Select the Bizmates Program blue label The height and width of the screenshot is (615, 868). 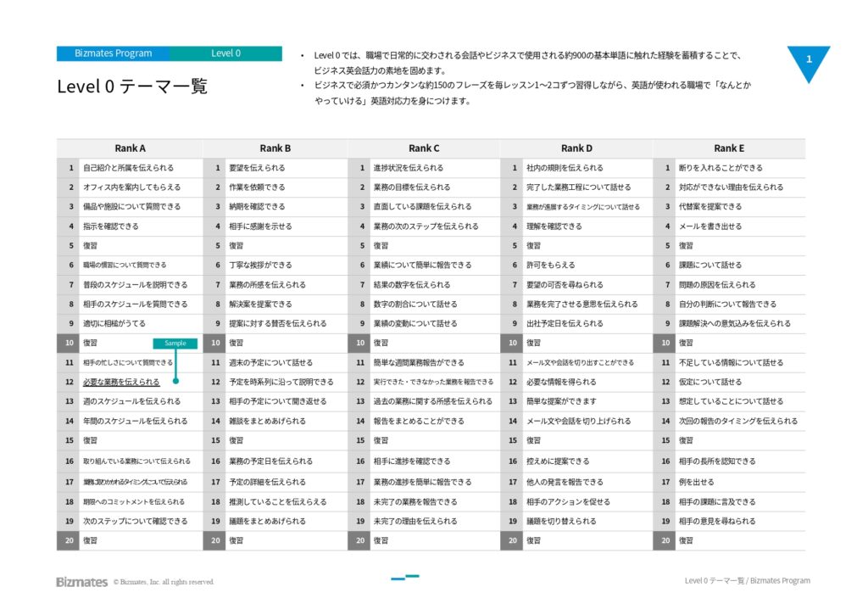pyautogui.click(x=112, y=53)
